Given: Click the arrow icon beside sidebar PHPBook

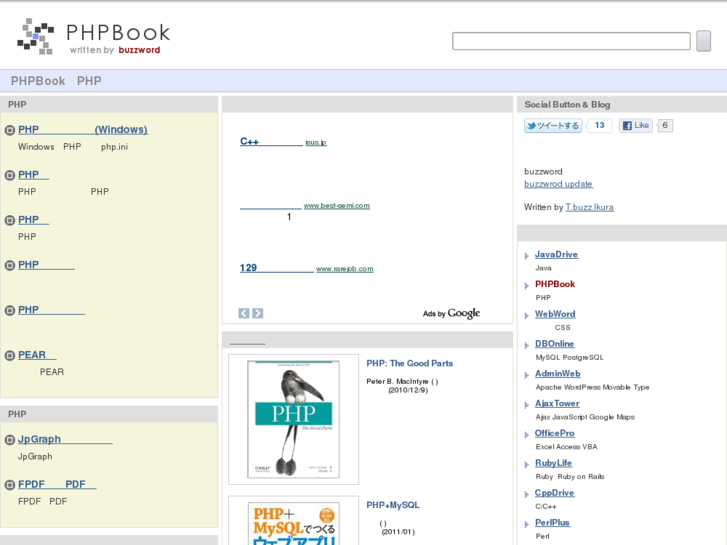Looking at the screenshot, I should [527, 286].
